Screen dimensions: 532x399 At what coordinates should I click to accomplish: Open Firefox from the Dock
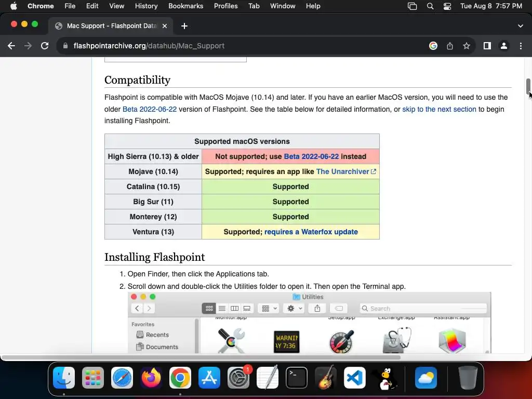pyautogui.click(x=151, y=378)
